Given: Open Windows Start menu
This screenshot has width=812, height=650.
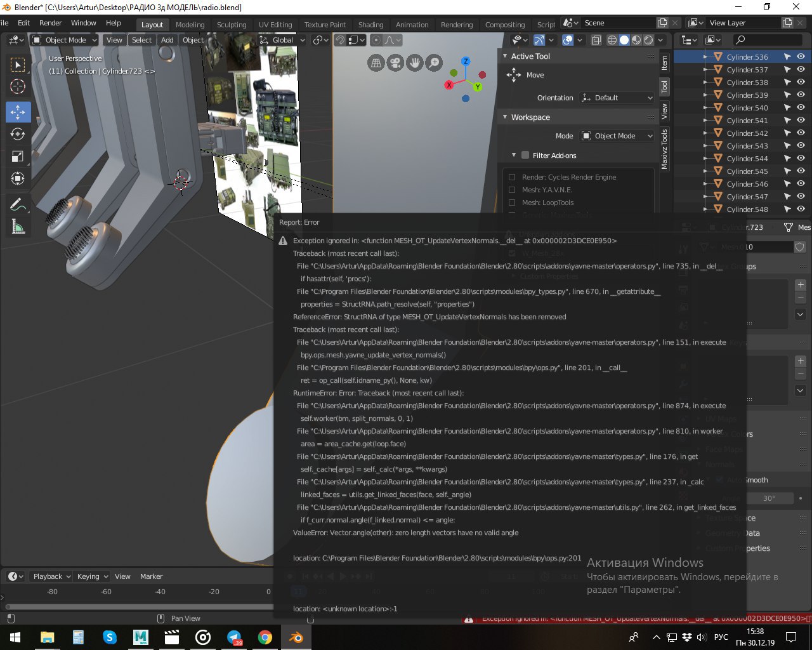Looking at the screenshot, I should pyautogui.click(x=15, y=637).
